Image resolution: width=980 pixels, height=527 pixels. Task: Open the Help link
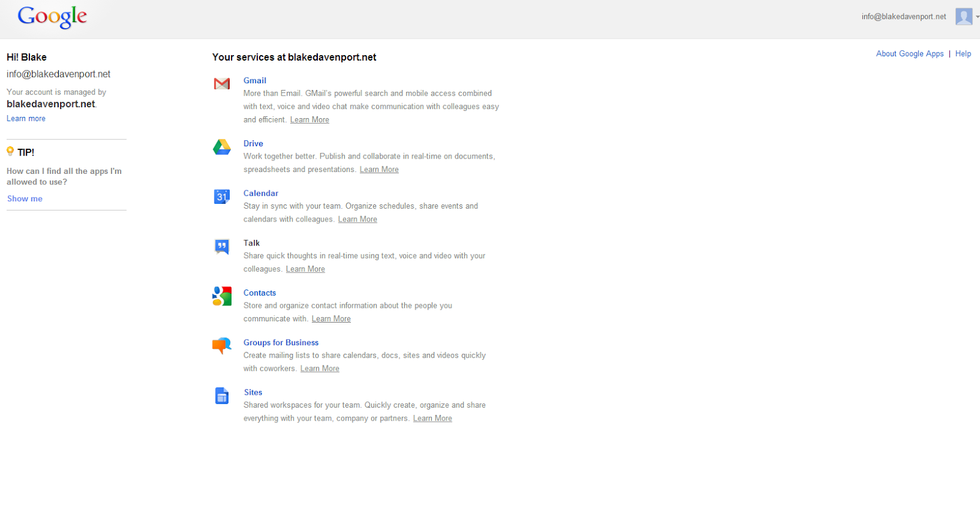coord(963,54)
